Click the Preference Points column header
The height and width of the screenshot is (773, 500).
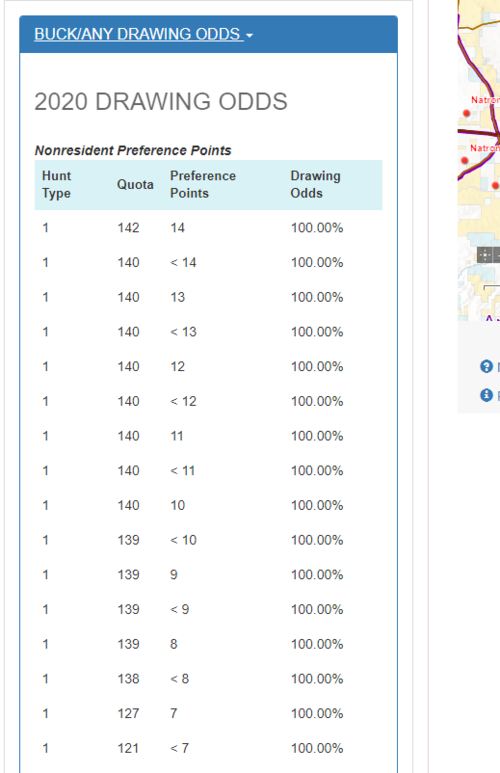(x=203, y=184)
